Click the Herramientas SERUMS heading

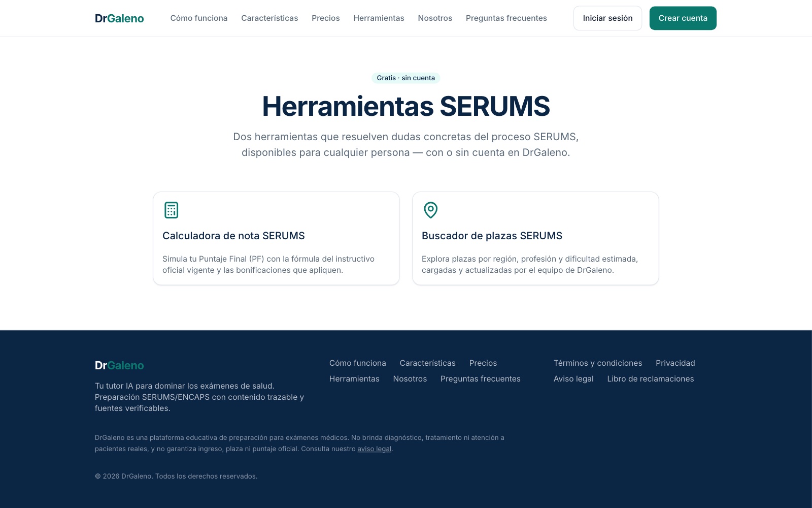pos(406,106)
